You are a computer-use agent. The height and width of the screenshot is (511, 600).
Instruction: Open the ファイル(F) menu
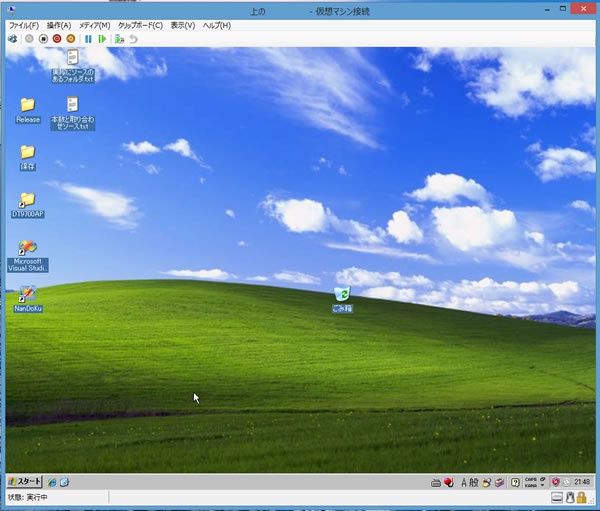[24, 26]
